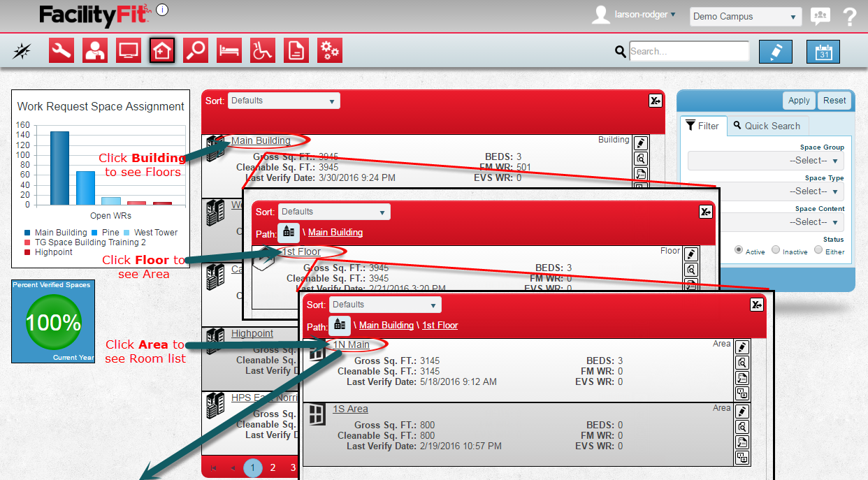Choose the Inactive status radio button
This screenshot has height=480, width=868.
coord(776,250)
